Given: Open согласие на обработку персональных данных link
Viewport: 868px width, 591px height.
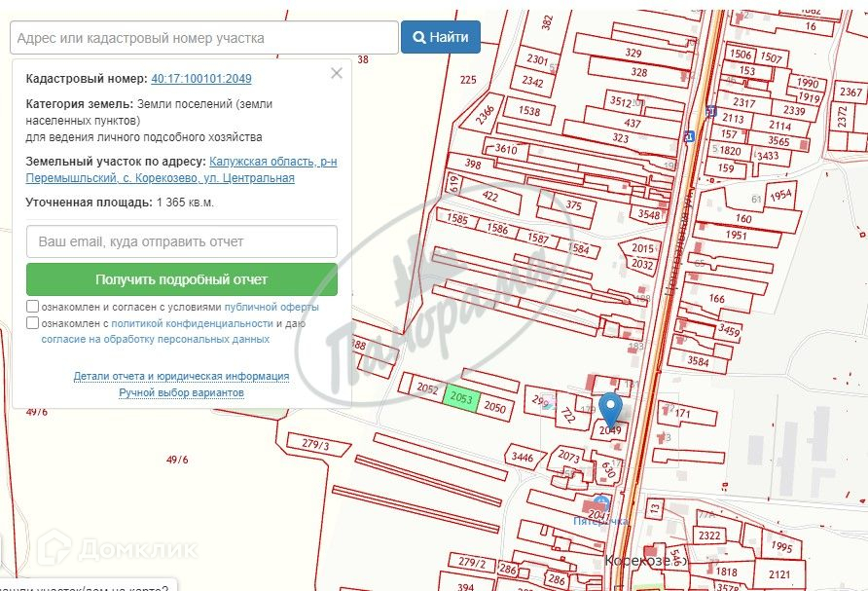Looking at the screenshot, I should coord(156,339).
